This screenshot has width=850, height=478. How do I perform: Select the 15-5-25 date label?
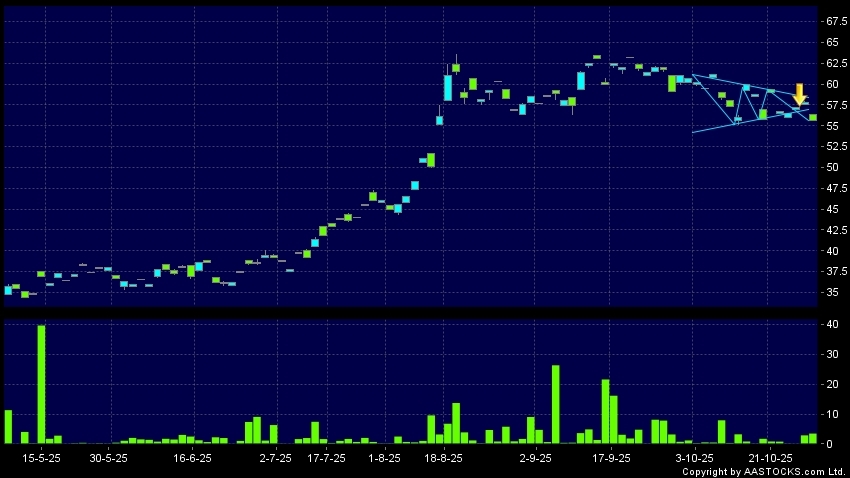coord(41,458)
